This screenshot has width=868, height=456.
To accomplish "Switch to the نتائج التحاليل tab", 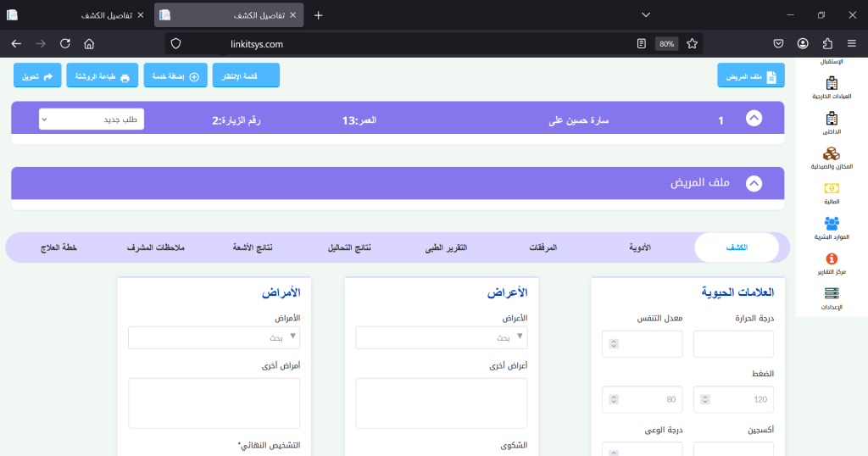I will click(349, 247).
